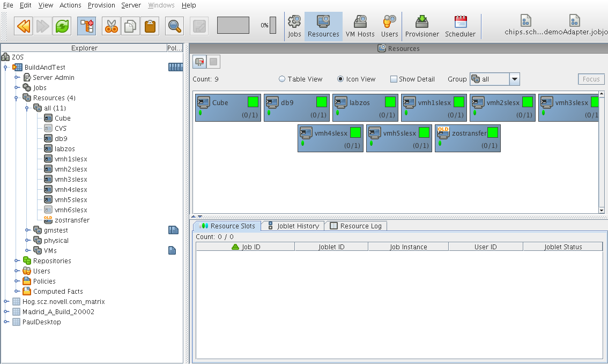Open the Group dropdown arrow

click(x=514, y=79)
